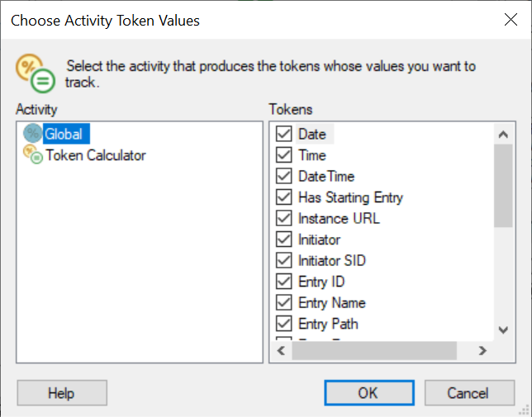This screenshot has width=532, height=417.
Task: Toggle the Instance URL checkbox
Action: point(284,219)
